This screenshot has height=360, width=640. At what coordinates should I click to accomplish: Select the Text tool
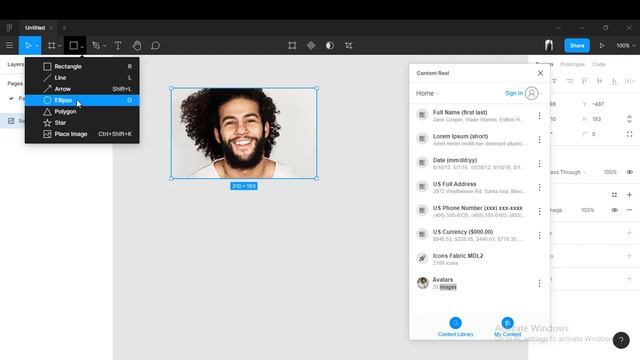tap(118, 45)
